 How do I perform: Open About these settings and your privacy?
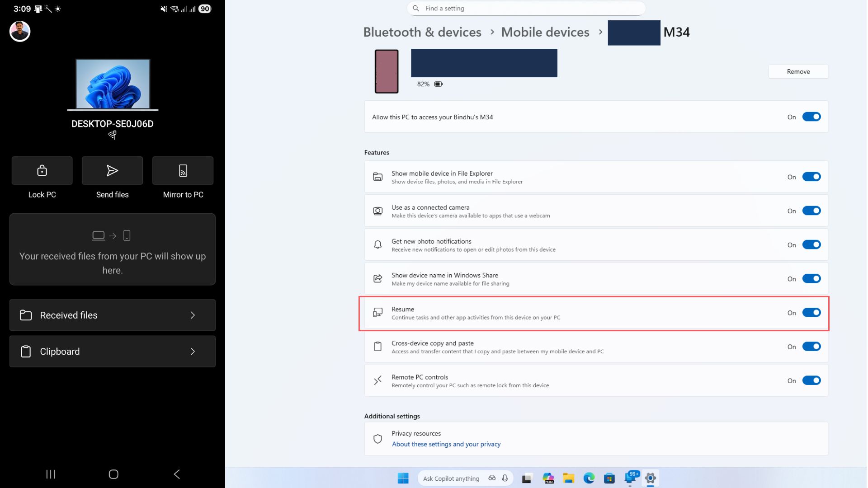(446, 444)
